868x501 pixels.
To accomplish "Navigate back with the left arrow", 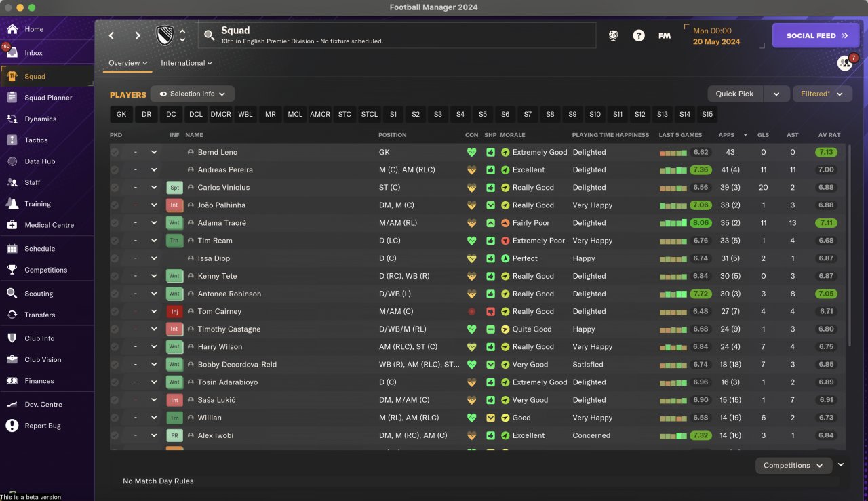I will click(112, 35).
